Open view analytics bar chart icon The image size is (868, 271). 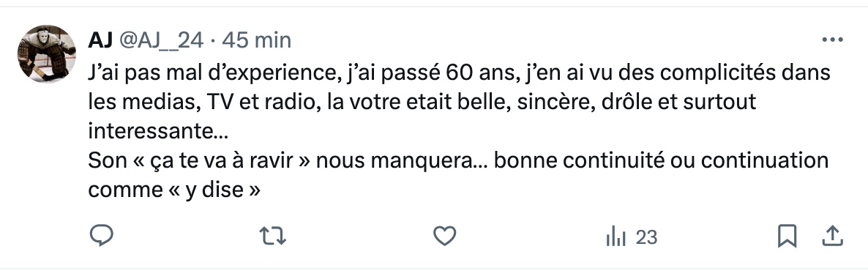click(616, 237)
